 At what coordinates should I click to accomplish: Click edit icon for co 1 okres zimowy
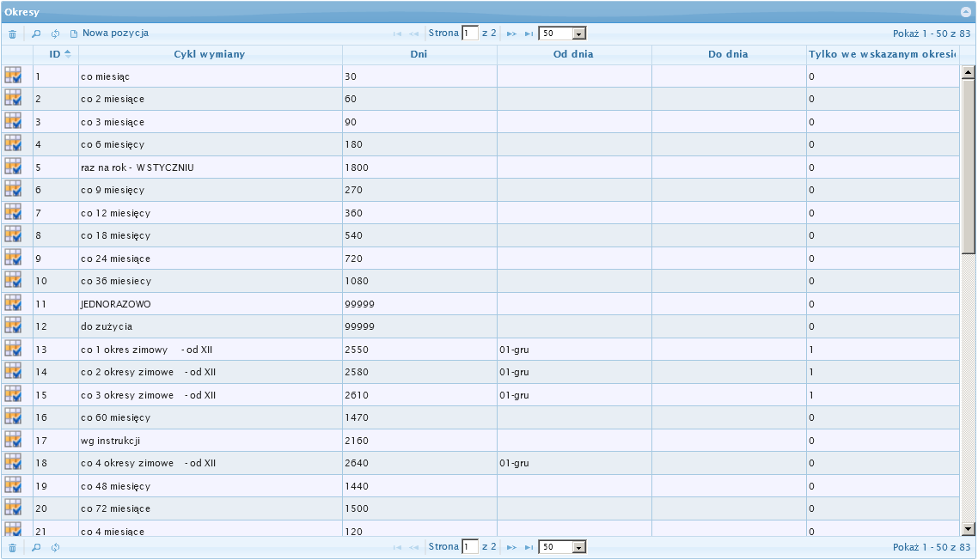click(x=13, y=350)
